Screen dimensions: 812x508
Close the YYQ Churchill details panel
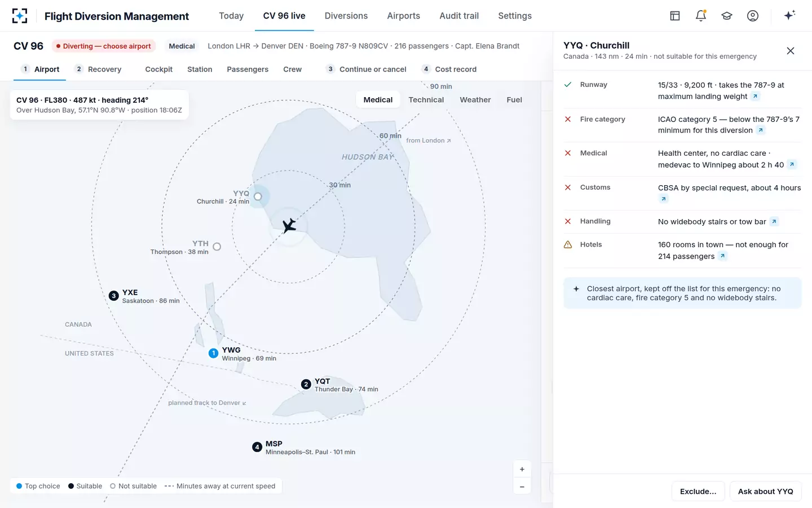pos(791,51)
